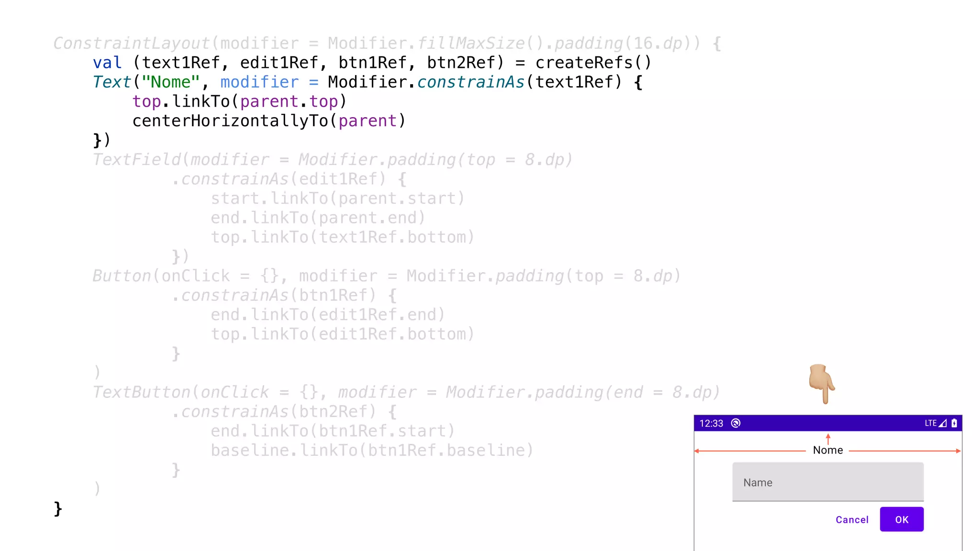
Task: Focus the Name text field
Action: click(828, 482)
